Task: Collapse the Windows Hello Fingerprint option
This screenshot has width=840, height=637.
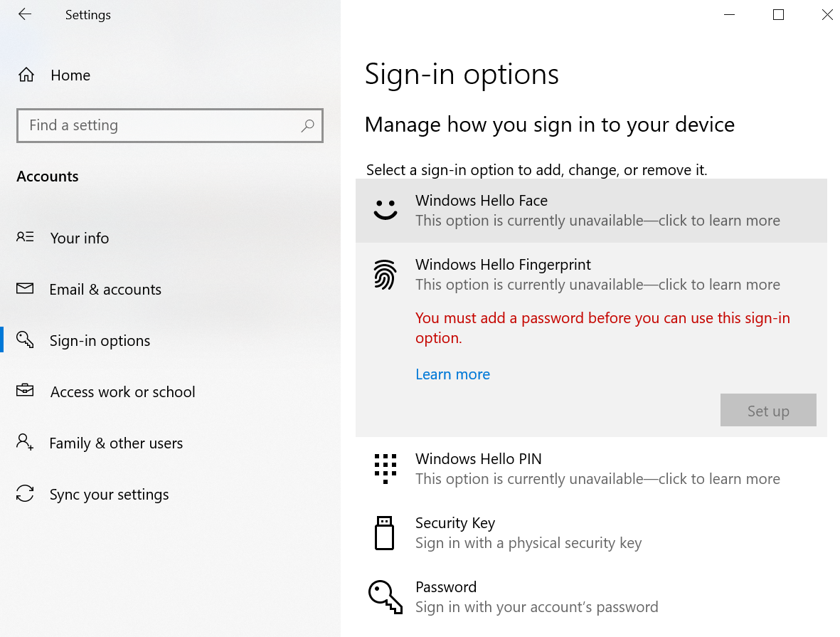Action: tap(592, 274)
